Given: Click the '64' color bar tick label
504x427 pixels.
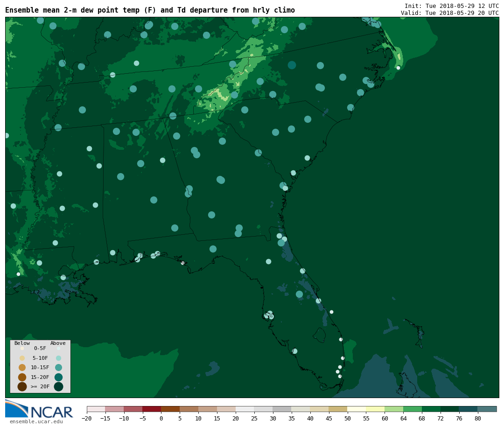Looking at the screenshot, I should point(403,418).
